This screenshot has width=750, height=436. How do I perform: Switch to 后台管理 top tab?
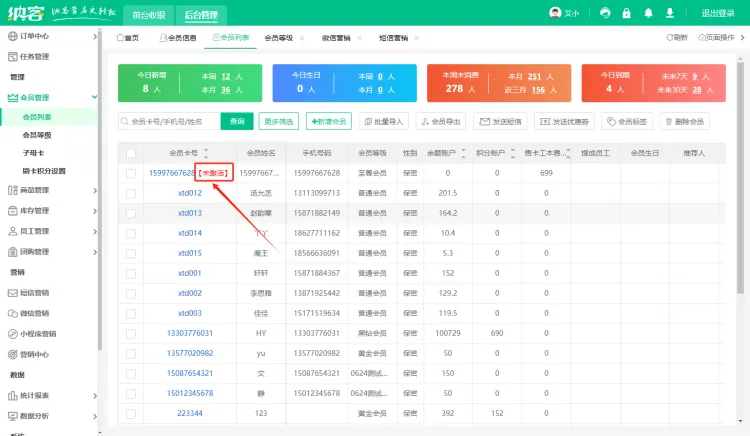pyautogui.click(x=201, y=15)
